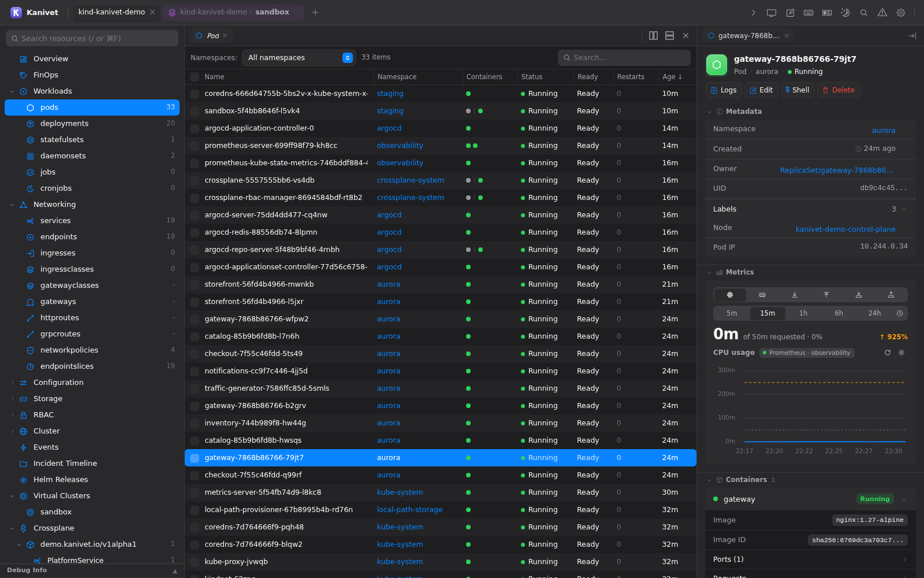The image size is (924, 578).
Task: Open settings gear in the top bar
Action: pyautogui.click(x=901, y=12)
